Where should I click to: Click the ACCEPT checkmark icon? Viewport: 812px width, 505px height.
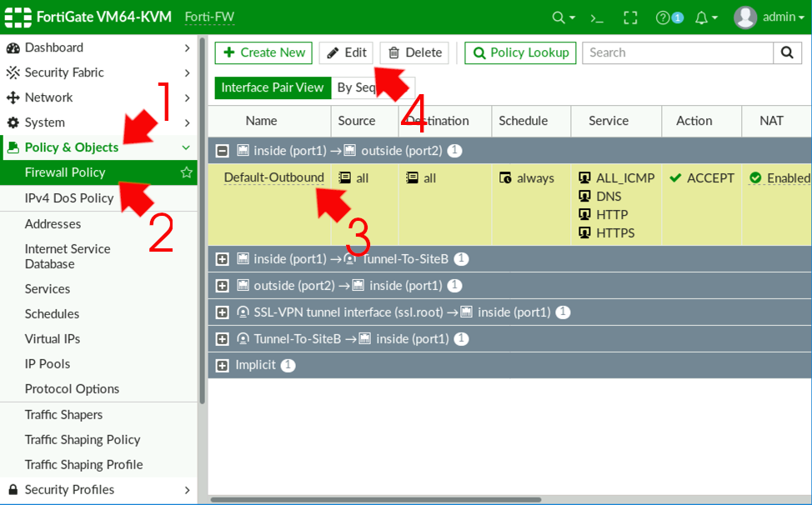tap(675, 178)
